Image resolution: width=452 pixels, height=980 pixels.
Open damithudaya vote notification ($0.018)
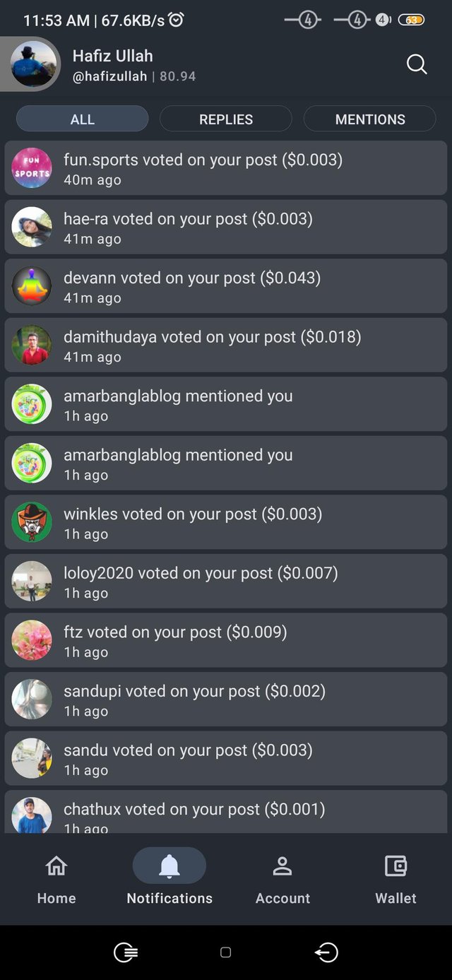point(226,346)
